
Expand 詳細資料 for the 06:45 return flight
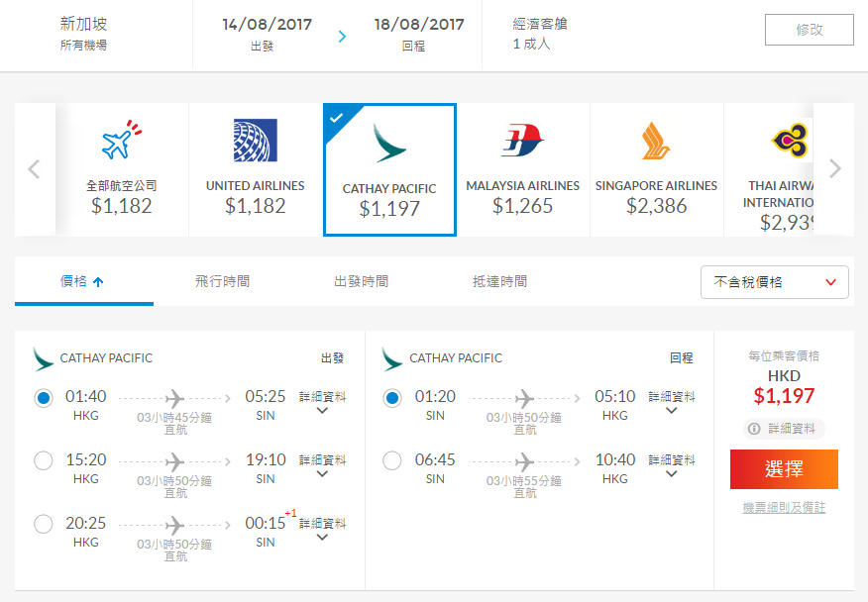pos(672,466)
